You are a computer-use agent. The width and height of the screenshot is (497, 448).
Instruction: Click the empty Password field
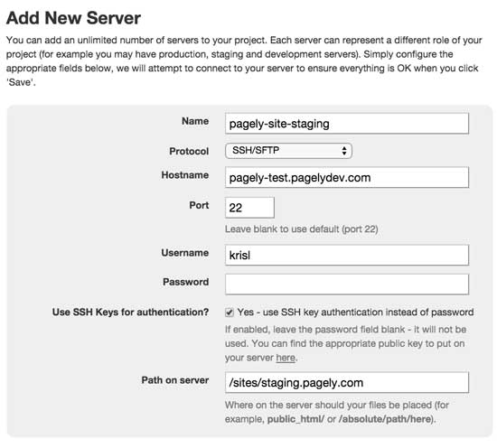coord(347,285)
